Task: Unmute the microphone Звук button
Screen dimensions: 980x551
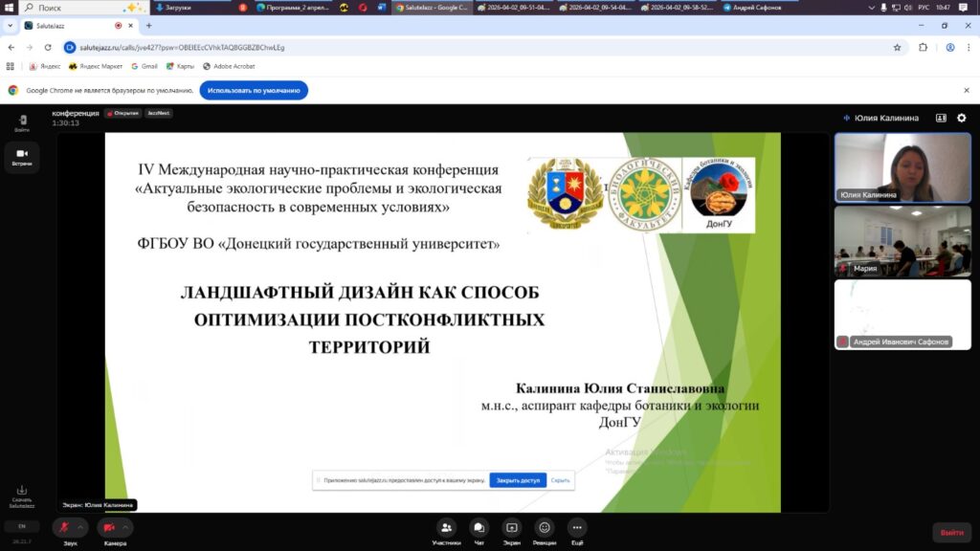Action: click(x=64, y=527)
